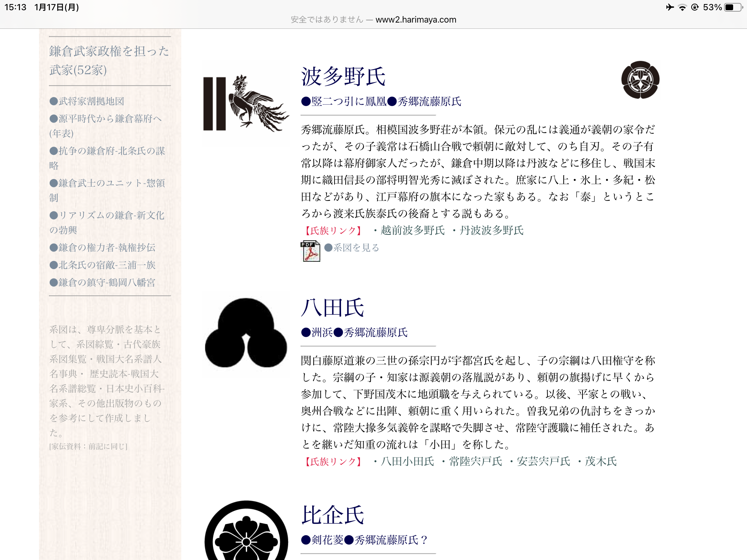Click the Hatta suhama crest image
Screen dimensions: 747x560
point(246,333)
